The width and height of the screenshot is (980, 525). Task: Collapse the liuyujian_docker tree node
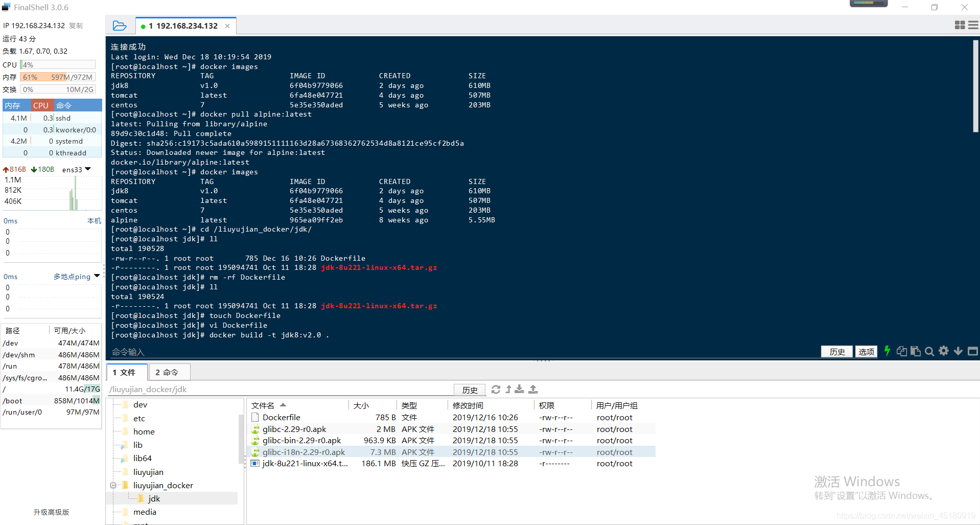113,486
